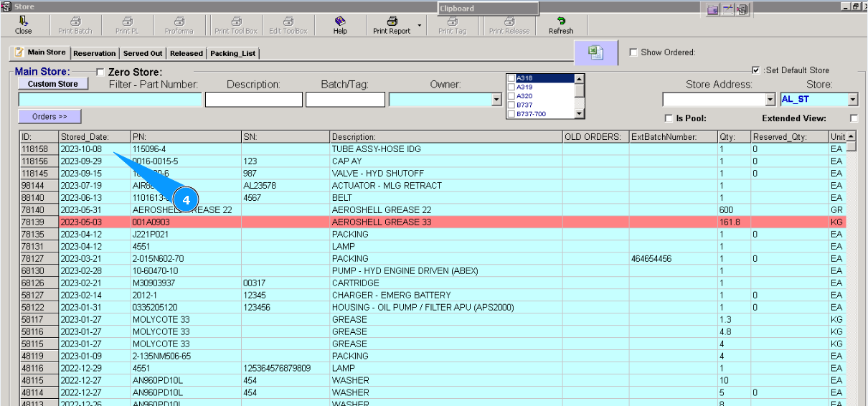Click the Description: column header
The image size is (868, 406).
coord(446,136)
